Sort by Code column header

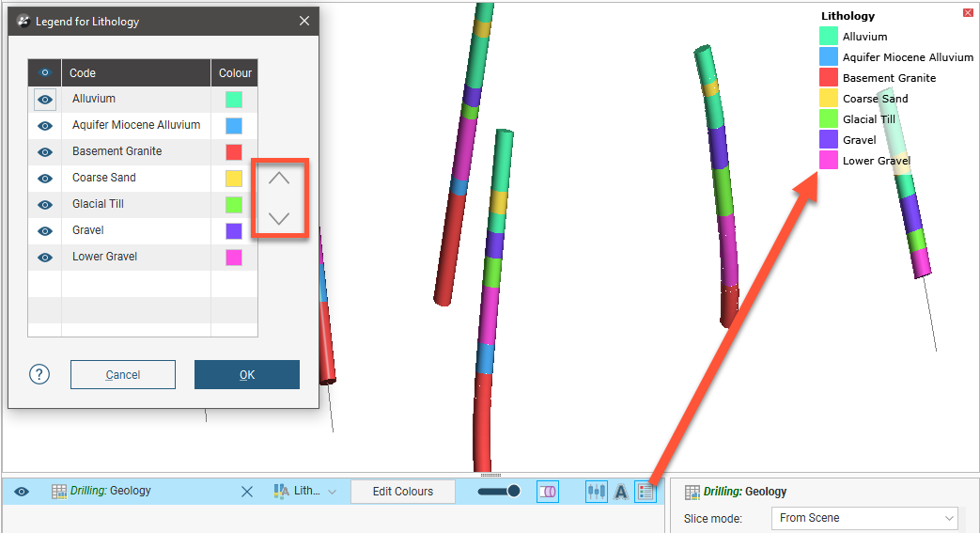click(135, 72)
